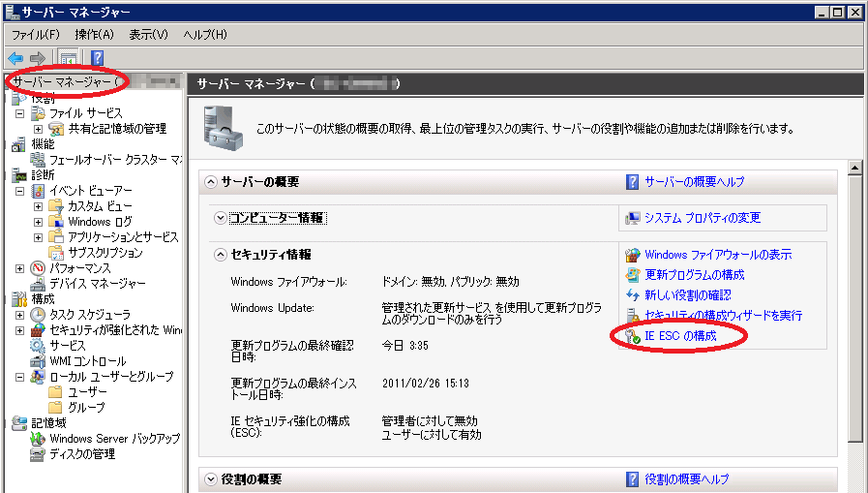Expand the コンピューター情報 section chevron
Viewport: 868px width, 493px height.
coord(221,218)
